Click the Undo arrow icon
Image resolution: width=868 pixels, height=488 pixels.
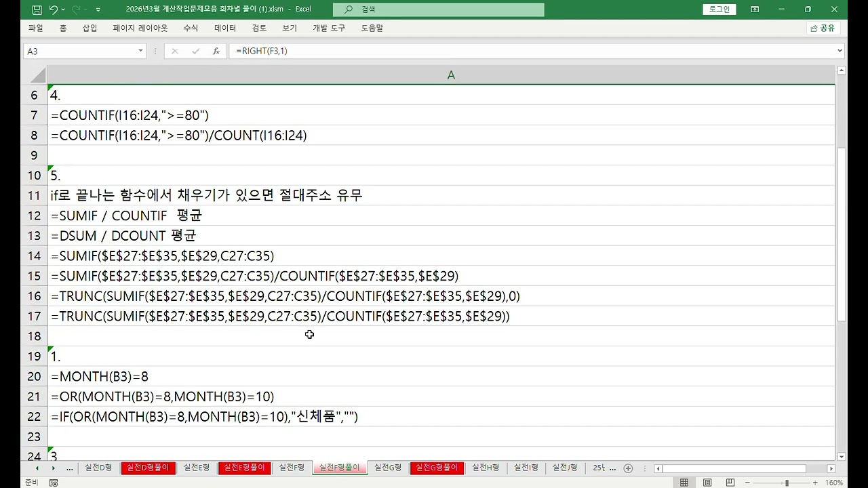54,9
